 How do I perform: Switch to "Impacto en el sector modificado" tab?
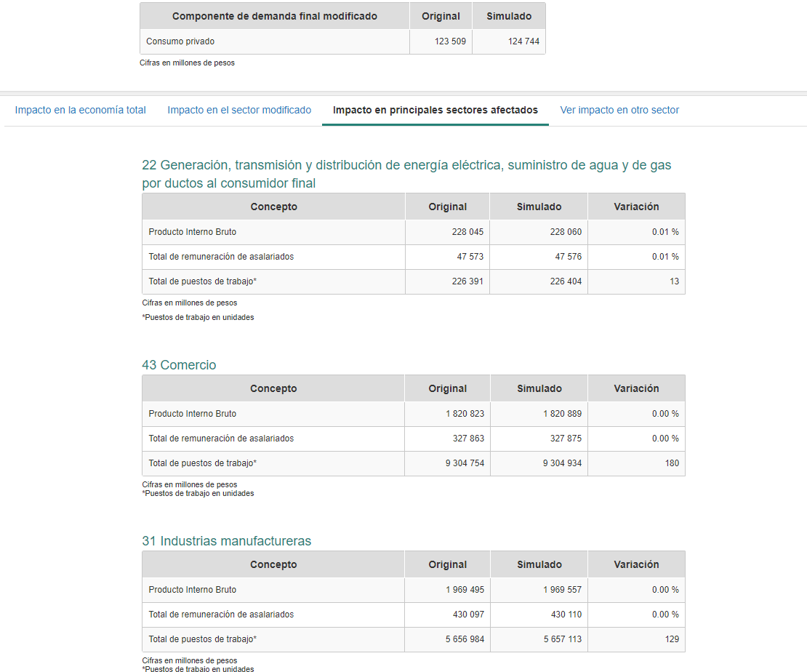click(x=239, y=110)
